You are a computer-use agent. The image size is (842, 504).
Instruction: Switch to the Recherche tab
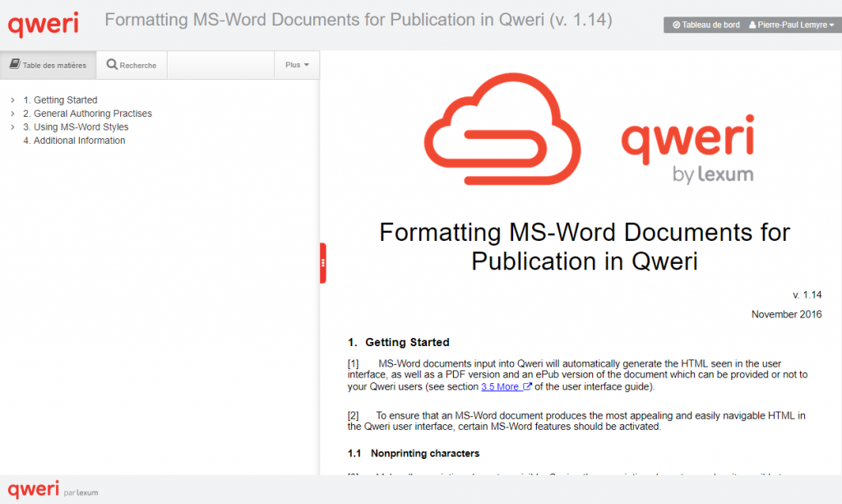[132, 65]
